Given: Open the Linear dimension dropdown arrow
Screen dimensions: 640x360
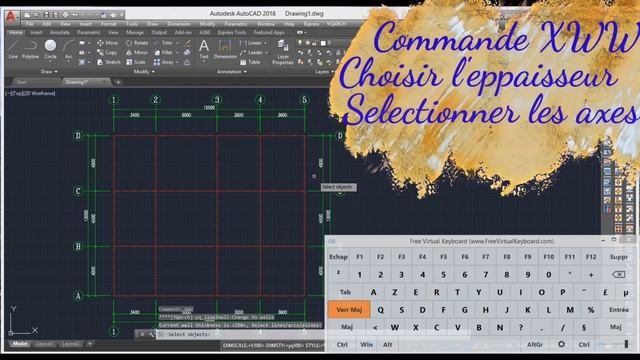Looking at the screenshot, I should (x=265, y=43).
